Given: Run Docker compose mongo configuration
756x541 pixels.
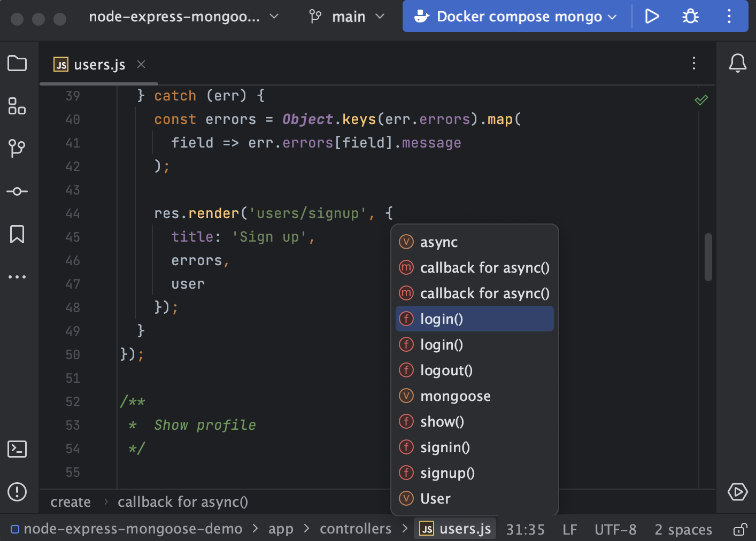Looking at the screenshot, I should (x=652, y=17).
